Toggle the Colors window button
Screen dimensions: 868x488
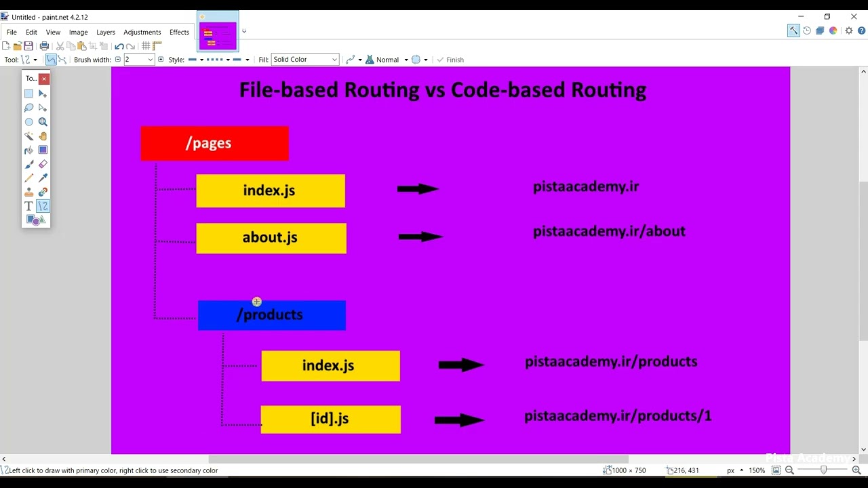pos(833,30)
